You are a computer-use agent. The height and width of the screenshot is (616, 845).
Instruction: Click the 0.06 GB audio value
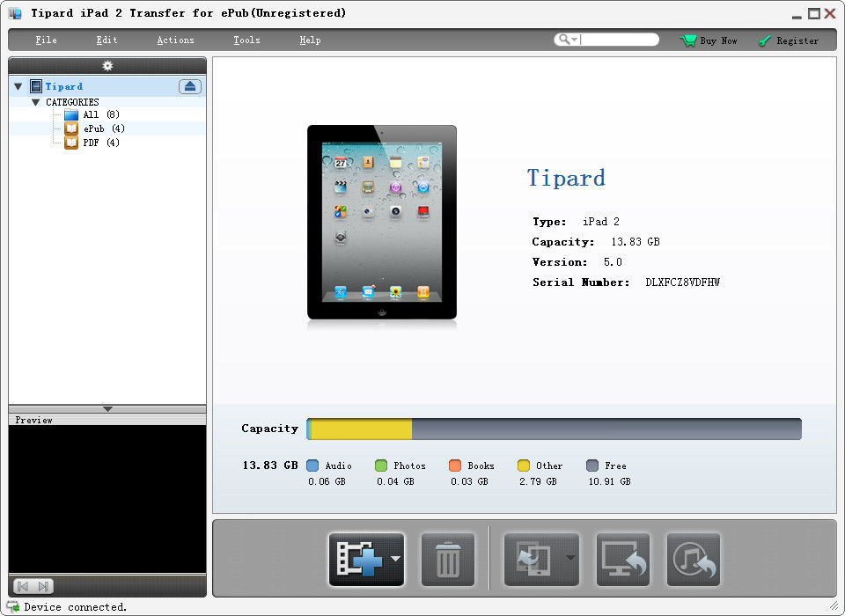click(327, 481)
